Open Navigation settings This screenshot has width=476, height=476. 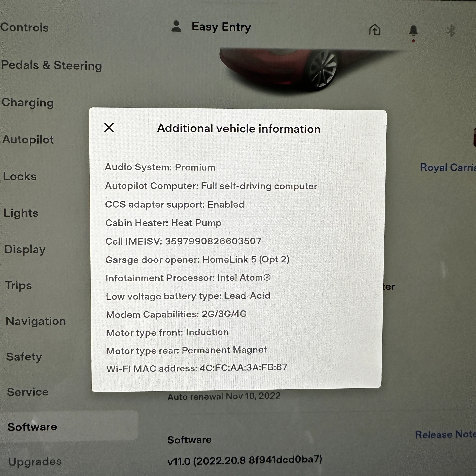tap(36, 321)
